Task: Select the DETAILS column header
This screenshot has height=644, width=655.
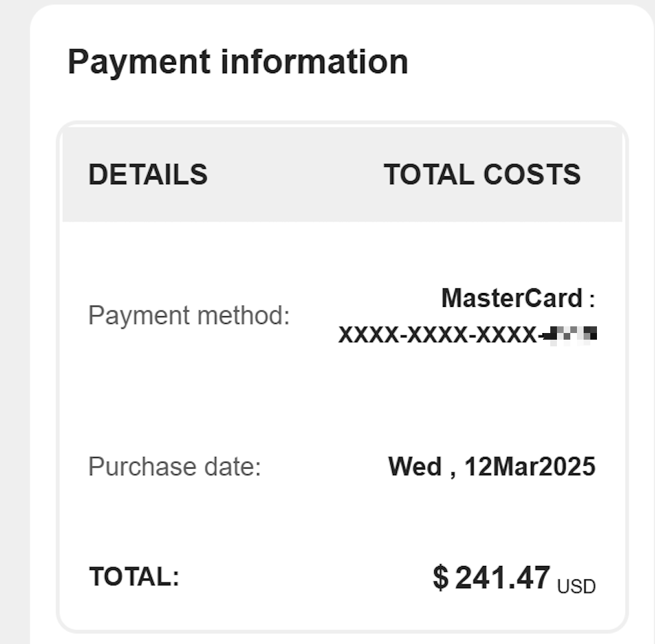Action: click(x=148, y=174)
